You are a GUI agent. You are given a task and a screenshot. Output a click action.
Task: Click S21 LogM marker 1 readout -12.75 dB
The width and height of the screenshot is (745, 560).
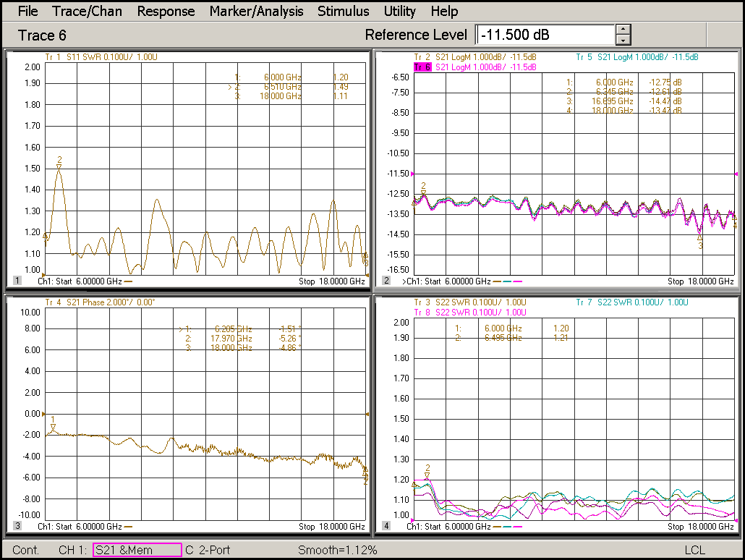(665, 82)
